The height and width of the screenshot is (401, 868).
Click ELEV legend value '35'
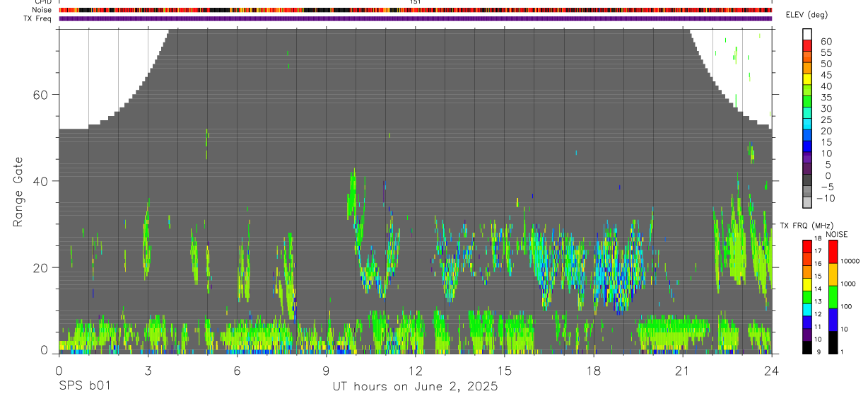(x=826, y=98)
